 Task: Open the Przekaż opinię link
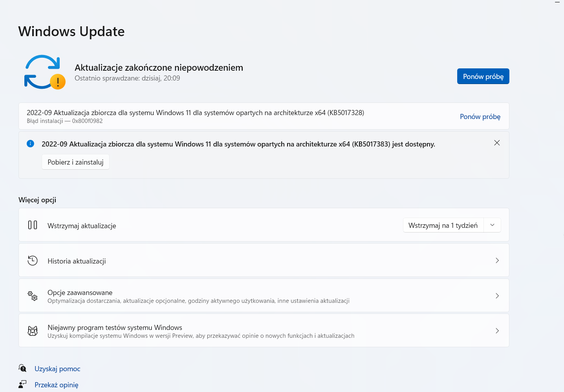coord(57,385)
